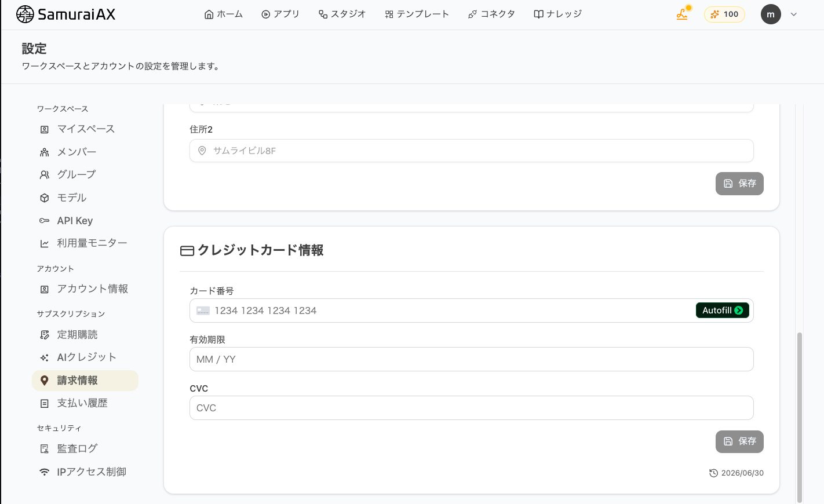The width and height of the screenshot is (824, 504).
Task: Open the テンプレート navigation item
Action: tap(417, 14)
